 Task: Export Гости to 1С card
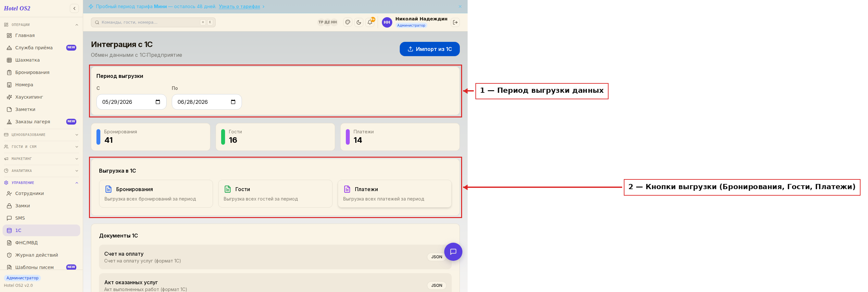pyautogui.click(x=275, y=194)
